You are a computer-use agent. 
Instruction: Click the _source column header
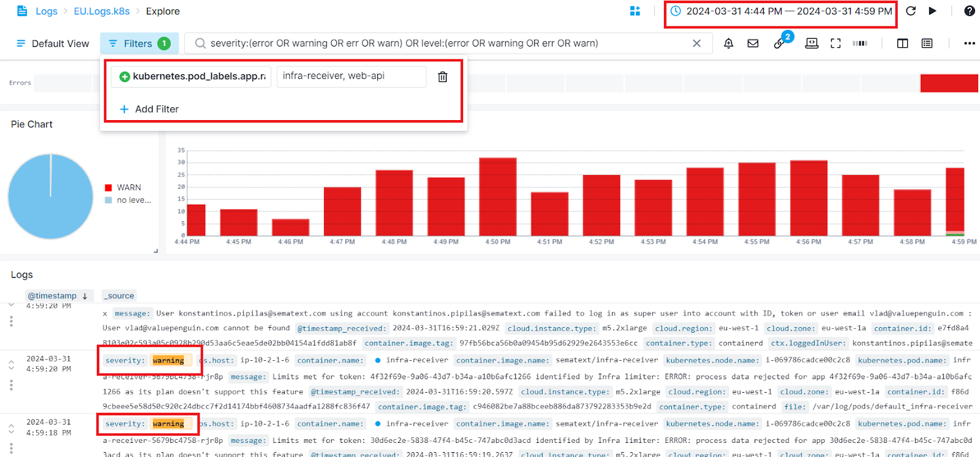(119, 296)
